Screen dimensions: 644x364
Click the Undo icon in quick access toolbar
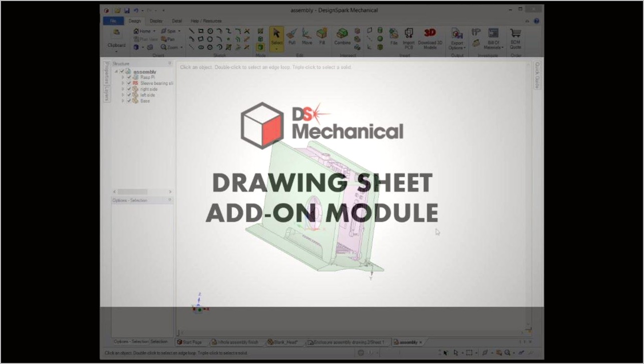[x=136, y=10]
